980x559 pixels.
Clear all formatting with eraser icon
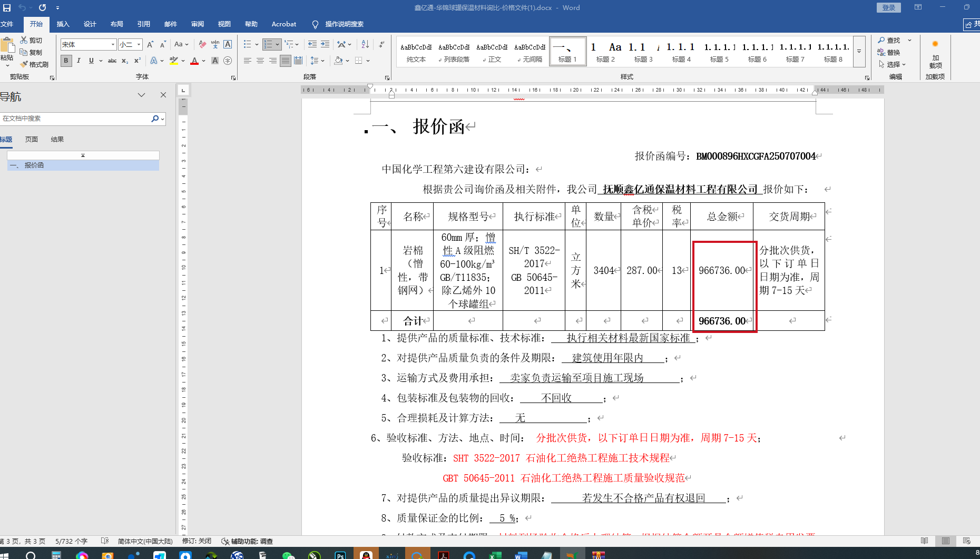(202, 44)
